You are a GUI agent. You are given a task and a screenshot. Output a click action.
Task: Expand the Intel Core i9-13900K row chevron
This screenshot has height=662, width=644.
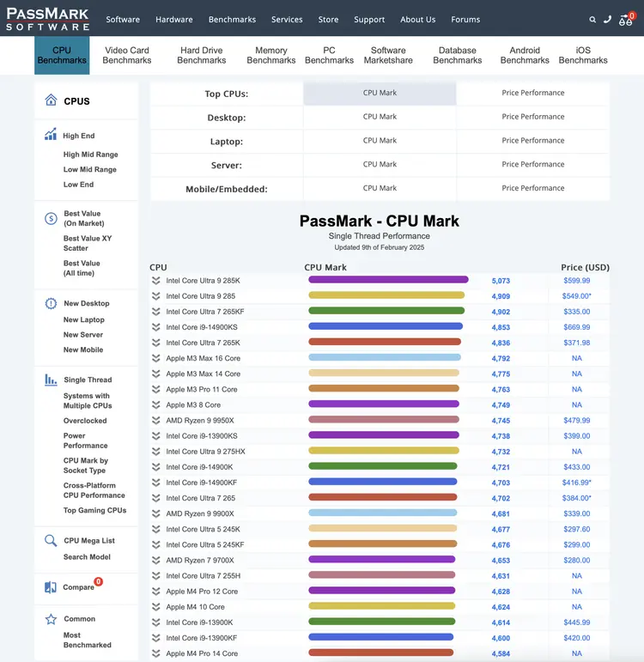pyautogui.click(x=156, y=623)
